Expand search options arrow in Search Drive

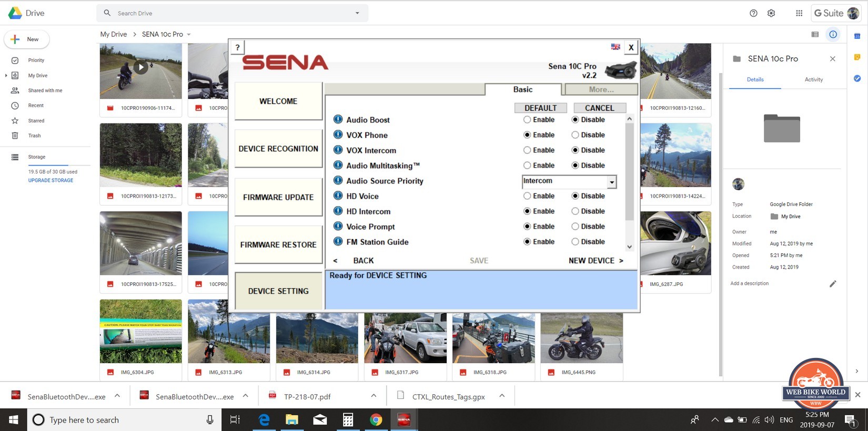pos(357,13)
